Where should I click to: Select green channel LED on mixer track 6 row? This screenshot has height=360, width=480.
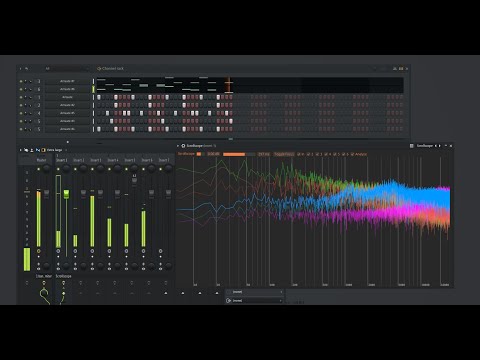coord(93,89)
